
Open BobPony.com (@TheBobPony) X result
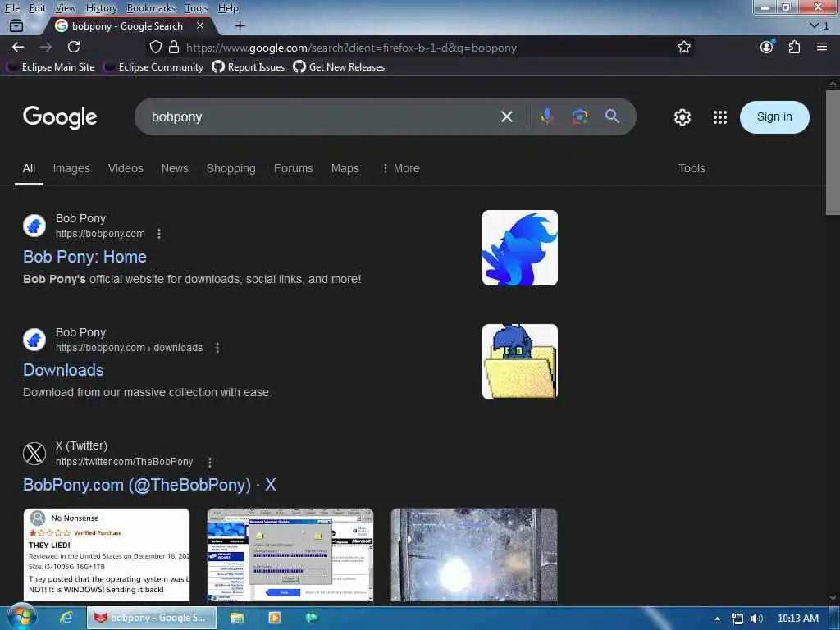(149, 484)
